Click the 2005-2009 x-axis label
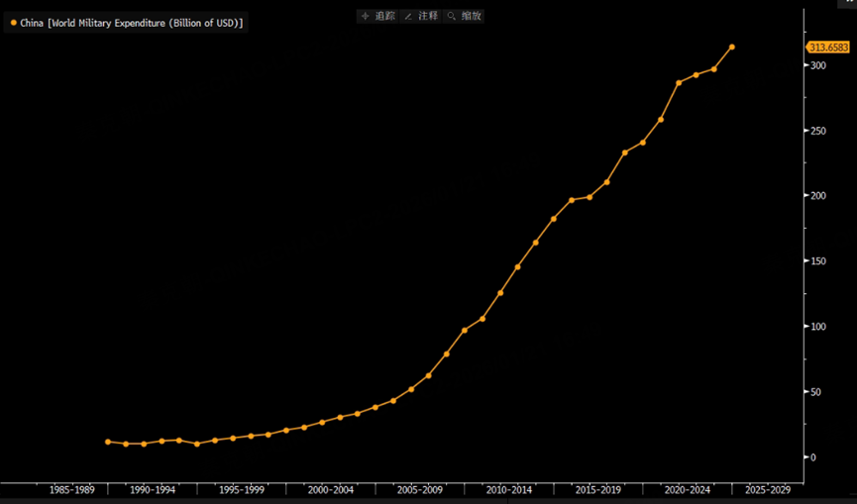Viewport: 857px width, 504px height. [x=420, y=489]
